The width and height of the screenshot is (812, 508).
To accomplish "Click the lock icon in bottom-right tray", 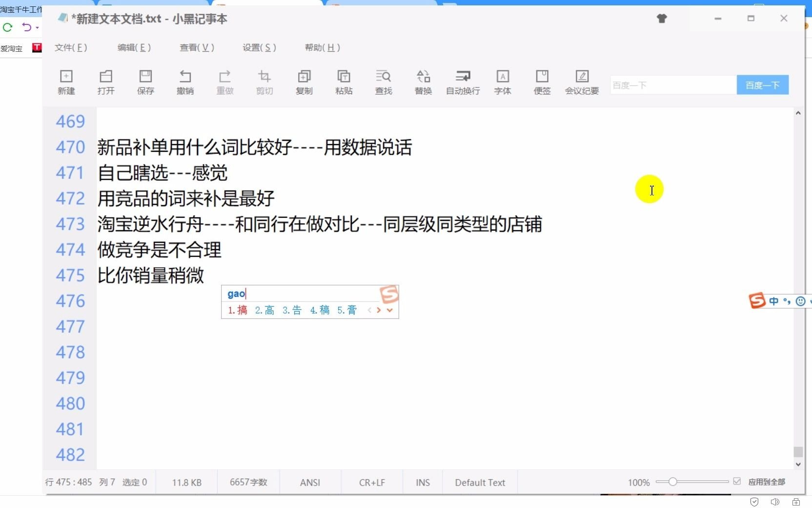I will [796, 502].
